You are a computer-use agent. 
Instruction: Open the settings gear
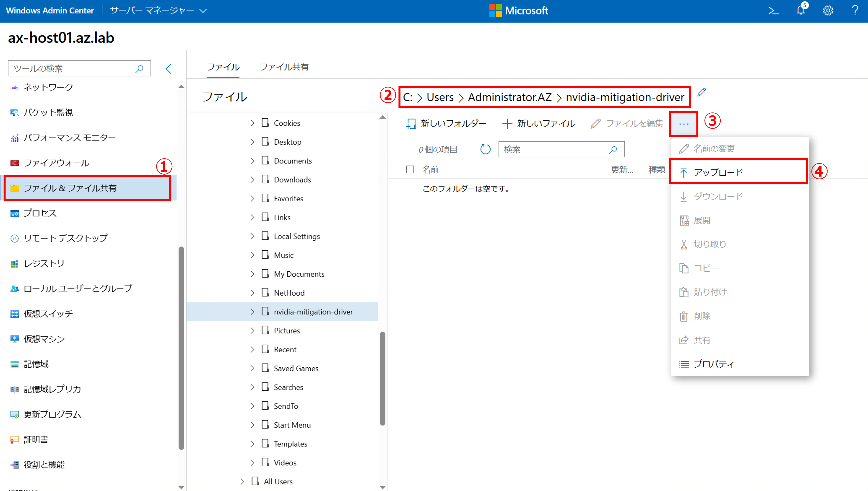point(828,11)
